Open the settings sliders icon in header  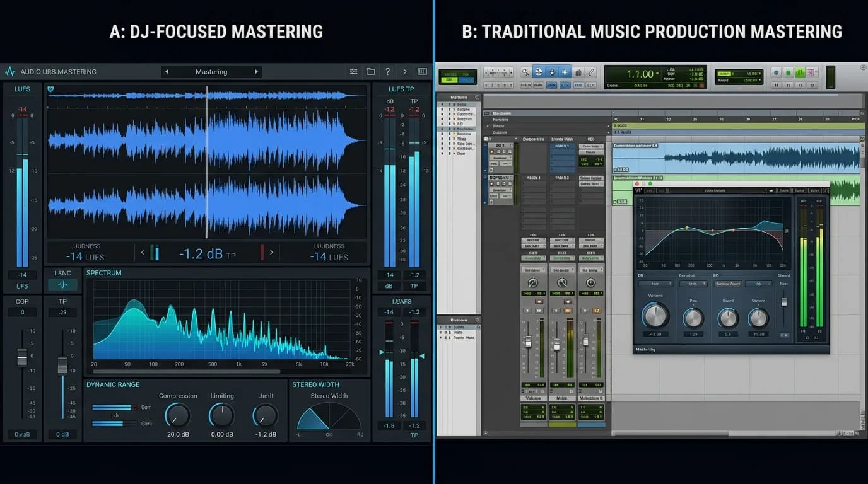(x=354, y=72)
